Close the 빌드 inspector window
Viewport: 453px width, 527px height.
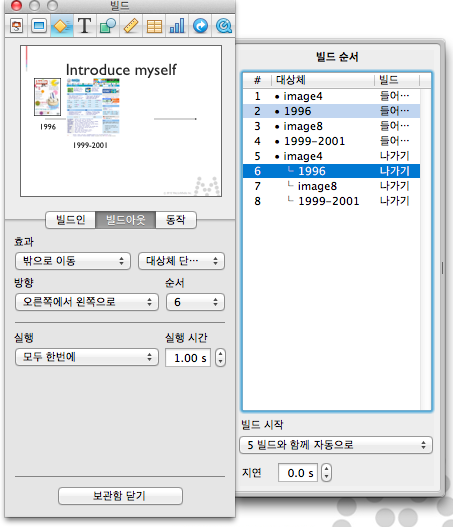click(16, 5)
